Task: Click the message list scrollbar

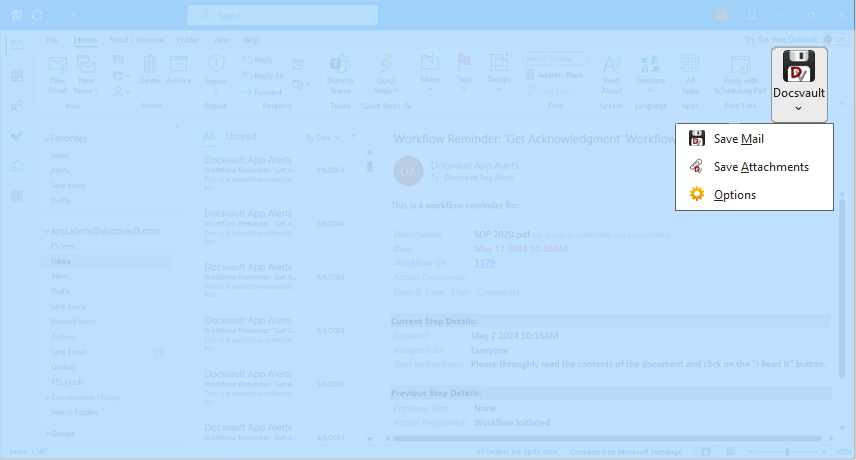Action: tap(370, 166)
